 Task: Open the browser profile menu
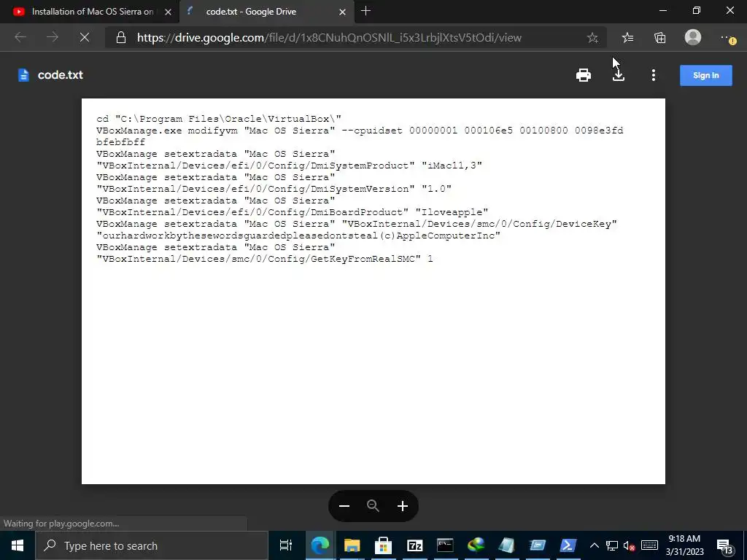(693, 37)
